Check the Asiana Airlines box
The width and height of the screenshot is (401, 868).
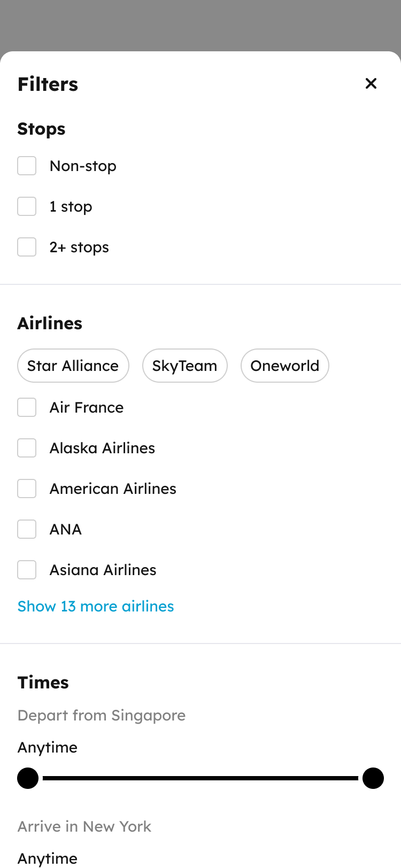click(x=27, y=570)
